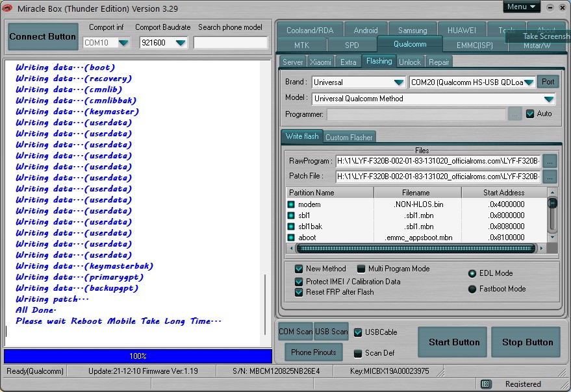The width and height of the screenshot is (571, 392).
Task: Expand the Brand Universal dropdown
Action: [399, 82]
